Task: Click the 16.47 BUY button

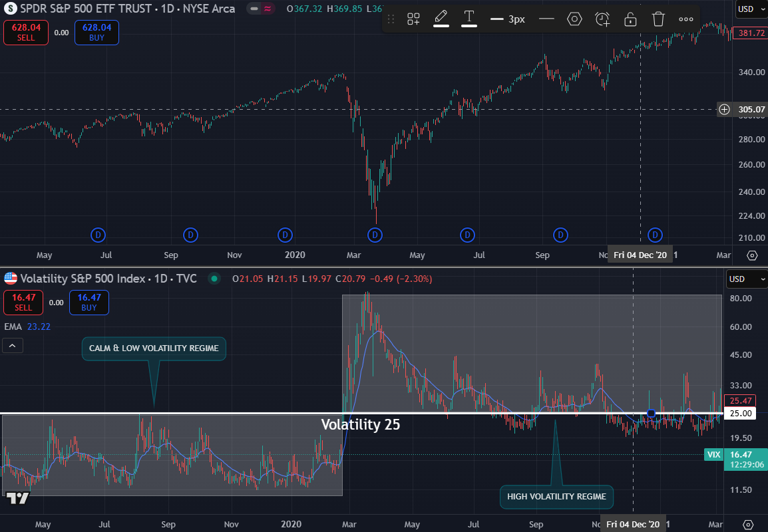Action: [x=89, y=303]
